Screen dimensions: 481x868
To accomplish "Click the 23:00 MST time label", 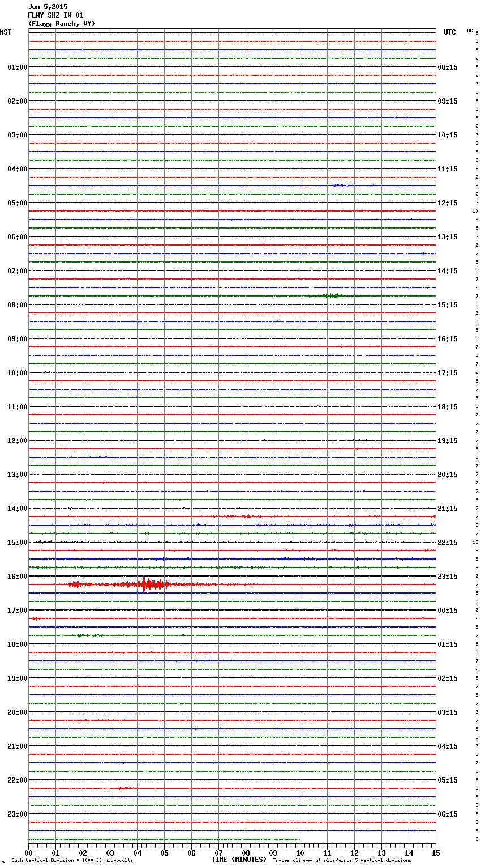I will 18,814.
